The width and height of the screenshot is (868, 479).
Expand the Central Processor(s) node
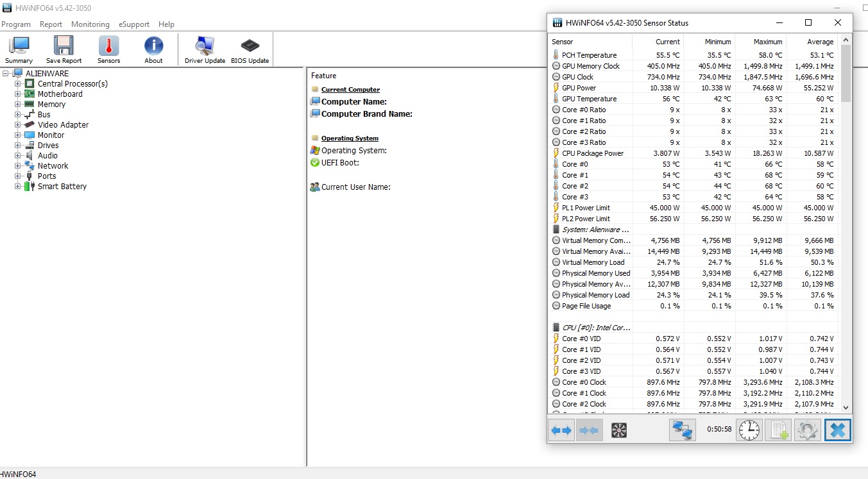click(18, 83)
